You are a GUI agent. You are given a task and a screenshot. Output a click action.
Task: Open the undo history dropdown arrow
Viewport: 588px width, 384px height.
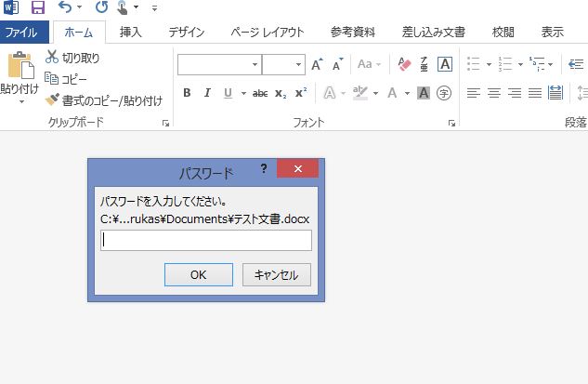point(80,7)
